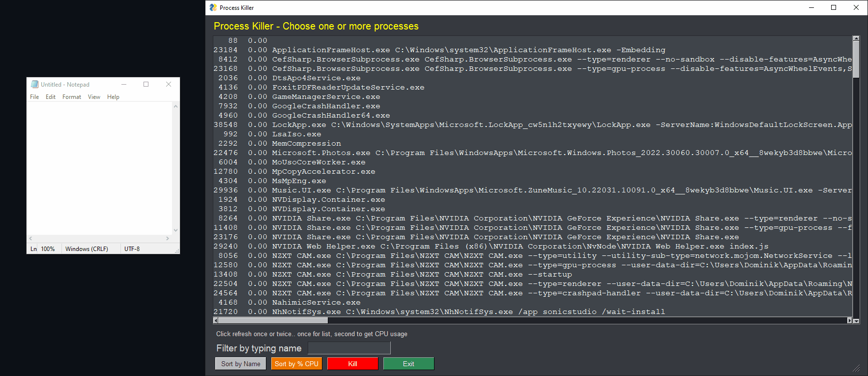
Task: Maximize the Process Killer window
Action: 834,7
